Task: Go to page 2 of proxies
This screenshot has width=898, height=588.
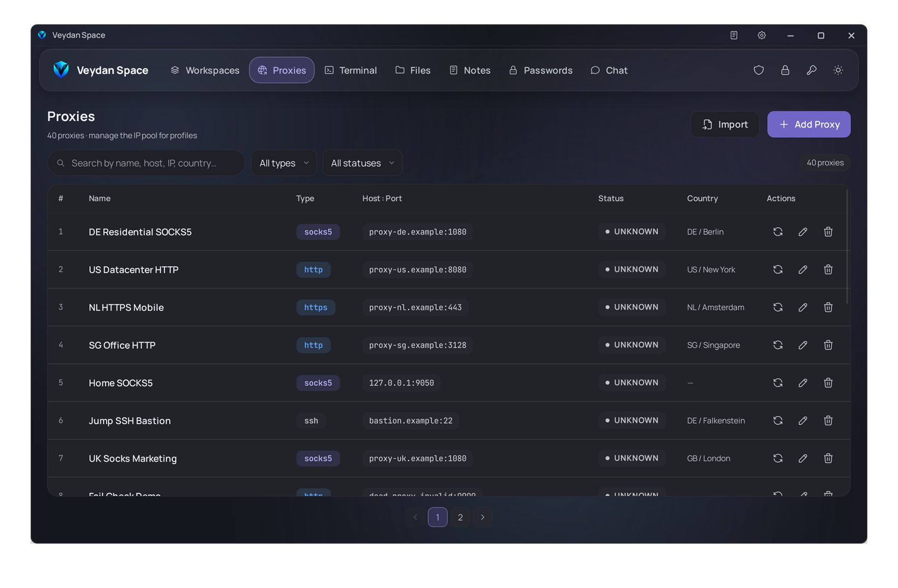Action: pos(460,517)
